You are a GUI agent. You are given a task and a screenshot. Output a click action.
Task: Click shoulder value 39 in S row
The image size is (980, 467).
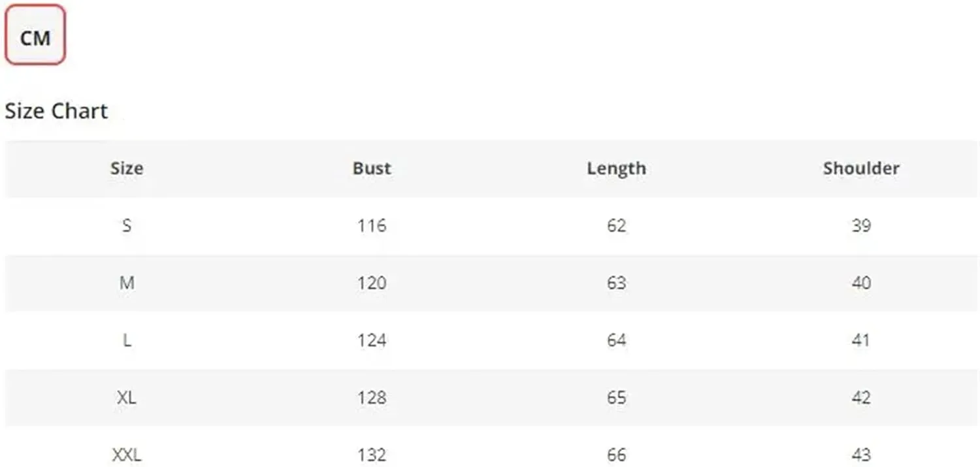tap(861, 225)
